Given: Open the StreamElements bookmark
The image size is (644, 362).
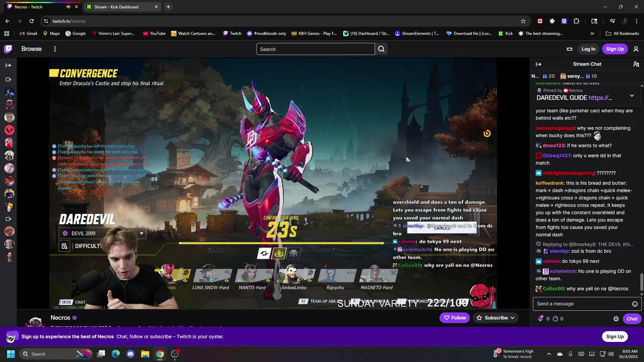Looking at the screenshot, I should (x=417, y=34).
